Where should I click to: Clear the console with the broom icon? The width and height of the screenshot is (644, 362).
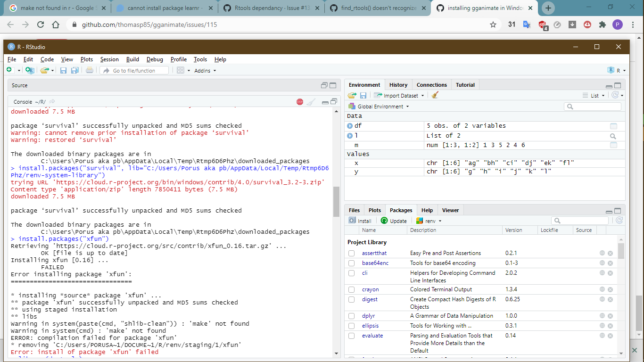click(311, 101)
